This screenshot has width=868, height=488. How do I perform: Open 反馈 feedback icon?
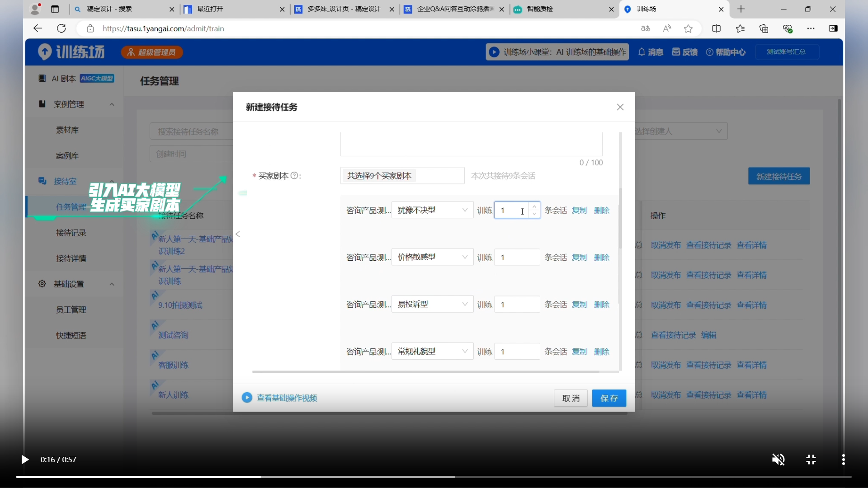coord(684,52)
